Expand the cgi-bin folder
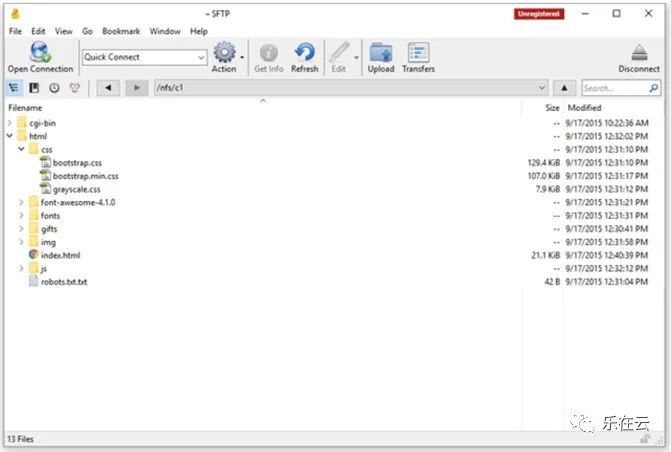Screen dimensions: 671x452 9,123
